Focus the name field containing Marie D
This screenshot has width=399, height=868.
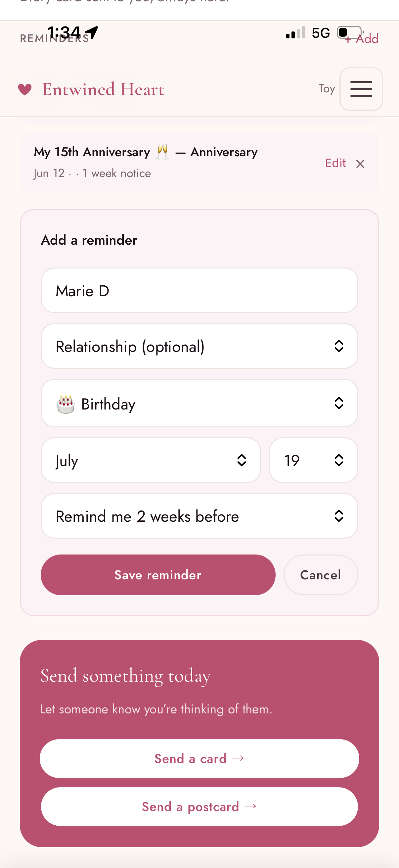[x=199, y=290]
